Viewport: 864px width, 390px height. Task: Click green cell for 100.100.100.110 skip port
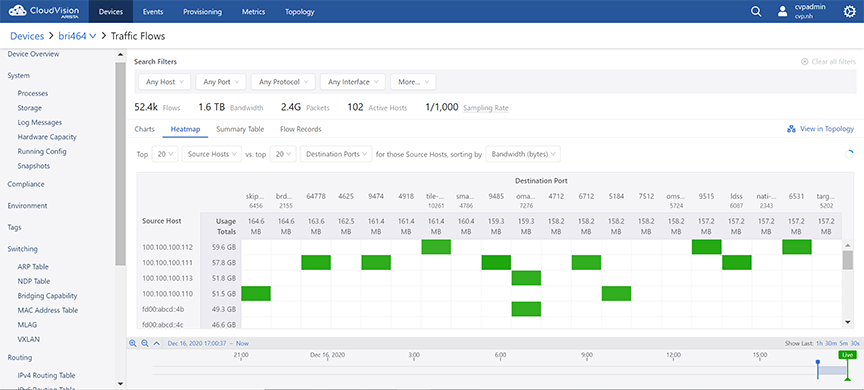(256, 294)
